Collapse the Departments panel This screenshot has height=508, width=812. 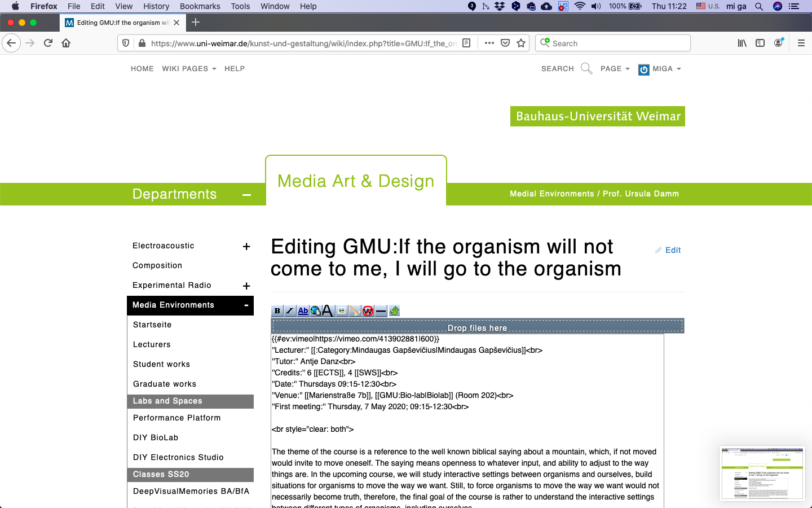point(246,195)
